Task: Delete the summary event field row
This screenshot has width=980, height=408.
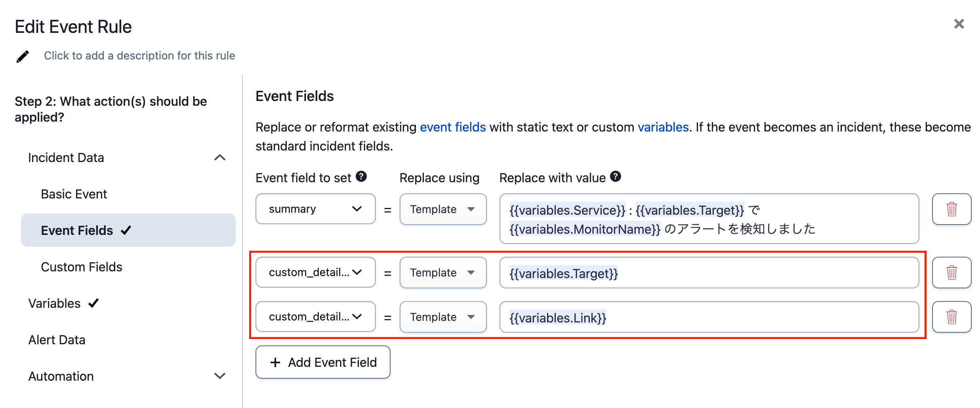Action: pos(951,209)
